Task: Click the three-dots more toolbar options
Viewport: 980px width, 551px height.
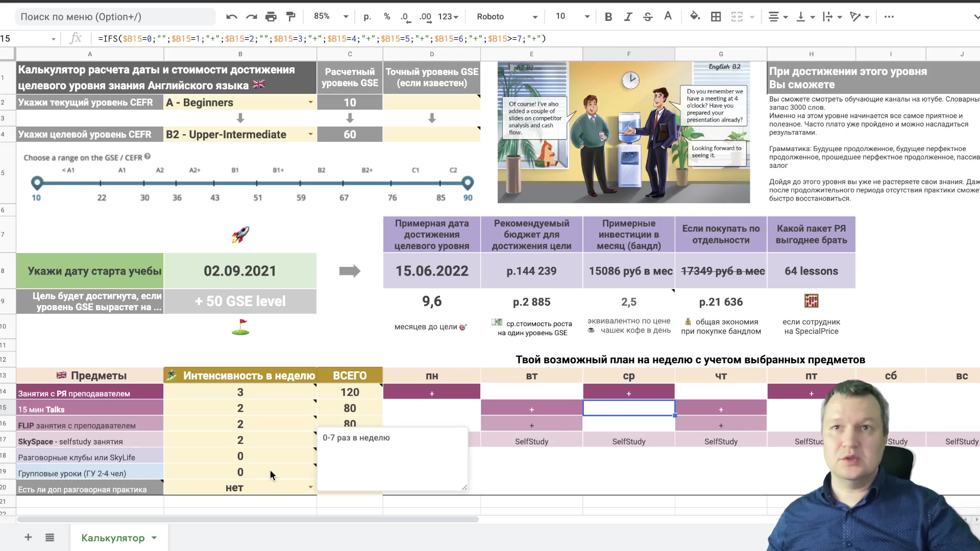Action: click(889, 17)
